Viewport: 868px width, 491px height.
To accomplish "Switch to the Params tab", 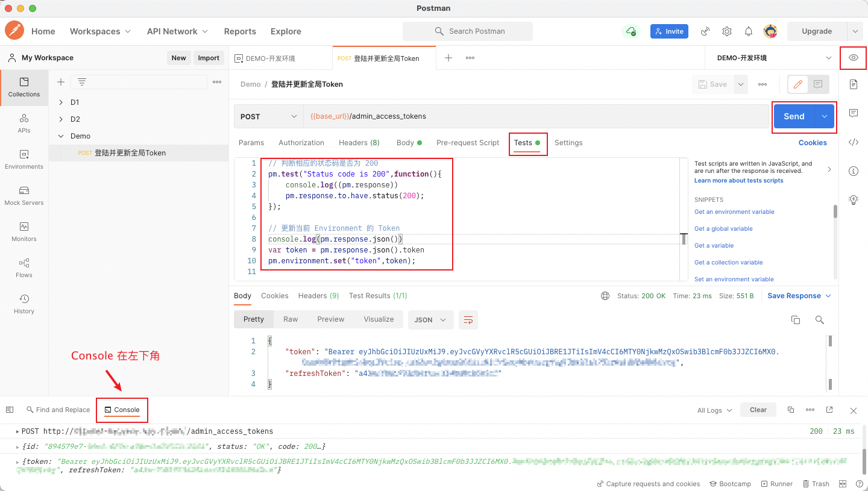I will click(251, 143).
